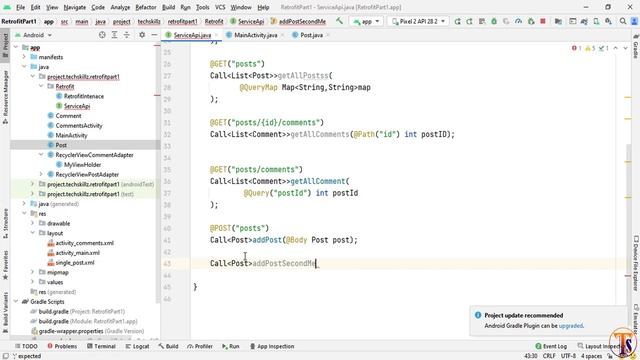Click the Structure side tab
The width and height of the screenshot is (640, 360).
pyautogui.click(x=5, y=224)
